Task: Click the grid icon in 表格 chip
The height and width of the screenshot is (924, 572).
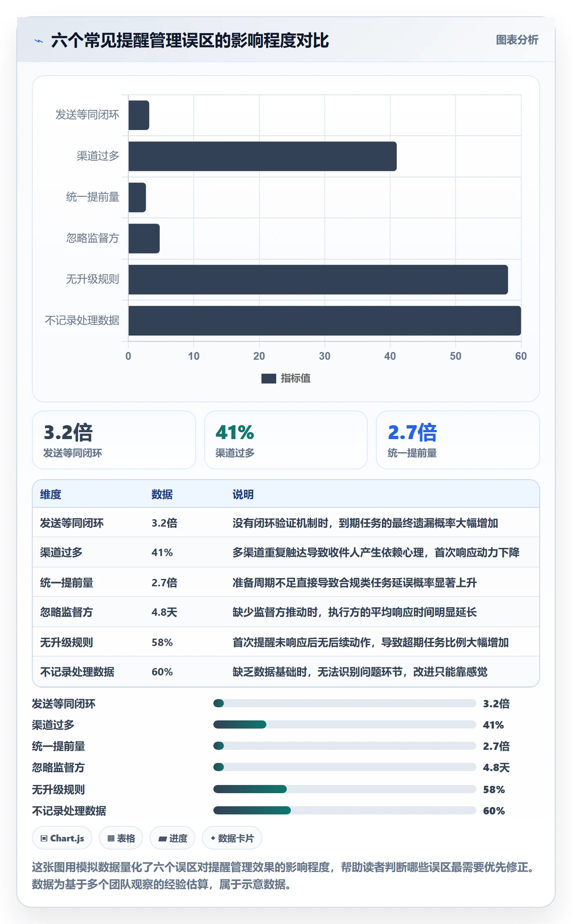Action: (111, 839)
